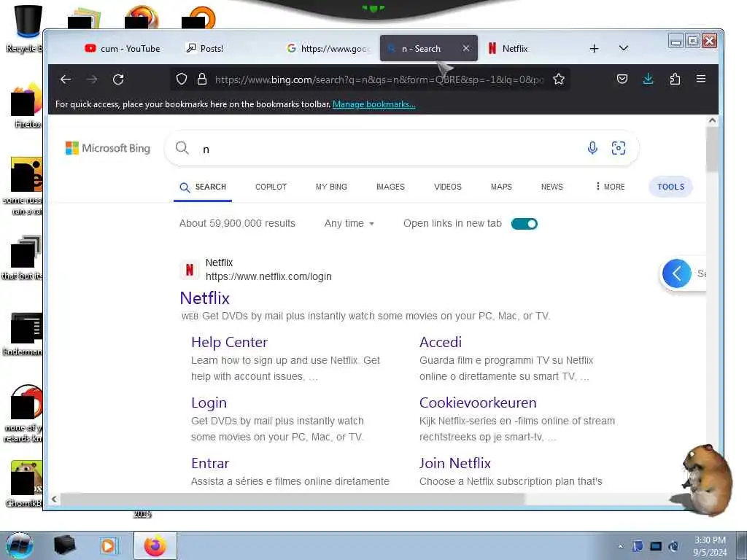Switch to the Google tab
Screen dimensions: 747x560
click(x=328, y=49)
